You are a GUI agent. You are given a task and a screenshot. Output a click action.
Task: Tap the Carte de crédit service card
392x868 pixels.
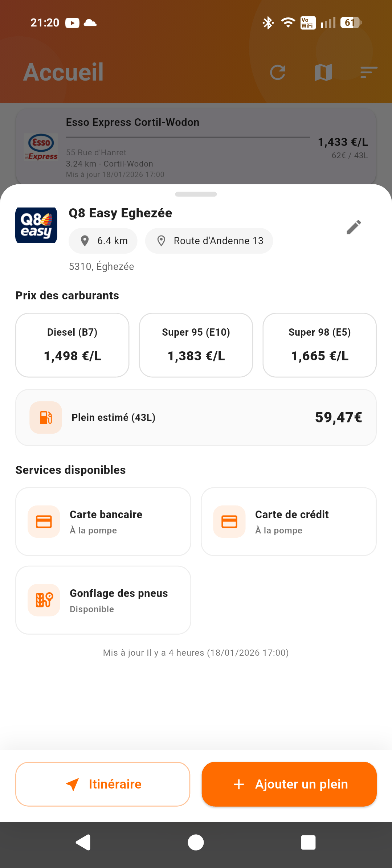point(289,521)
